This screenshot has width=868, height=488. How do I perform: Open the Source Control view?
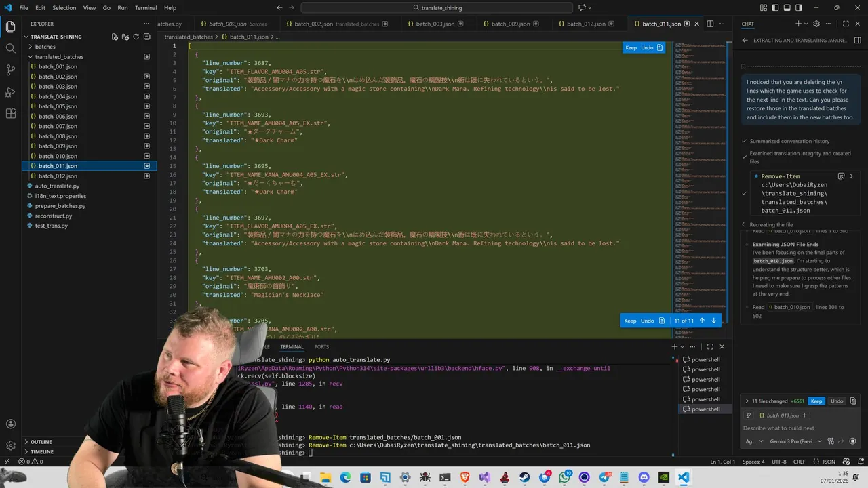coord(11,70)
